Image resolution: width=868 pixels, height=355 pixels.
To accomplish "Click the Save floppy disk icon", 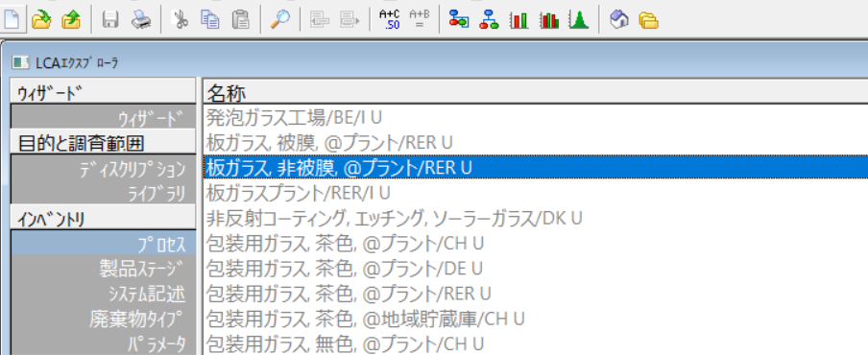I will pos(110,20).
